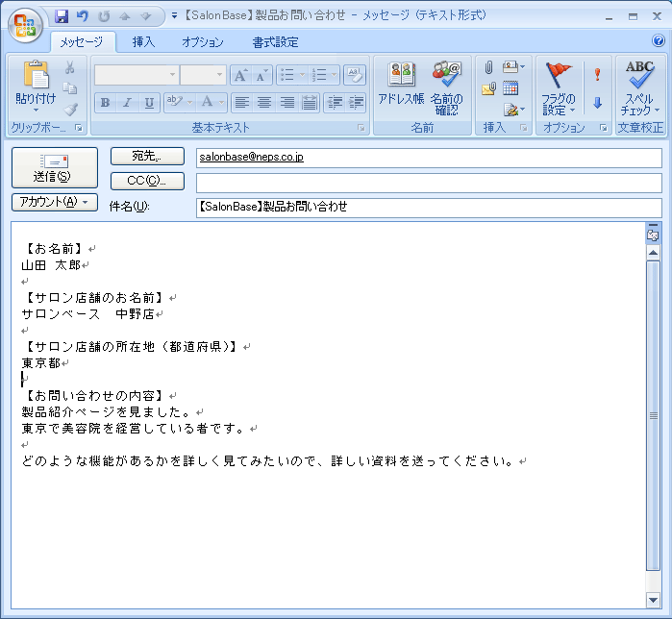Send the message with 送信 button
The width and height of the screenshot is (672, 619).
pyautogui.click(x=55, y=167)
